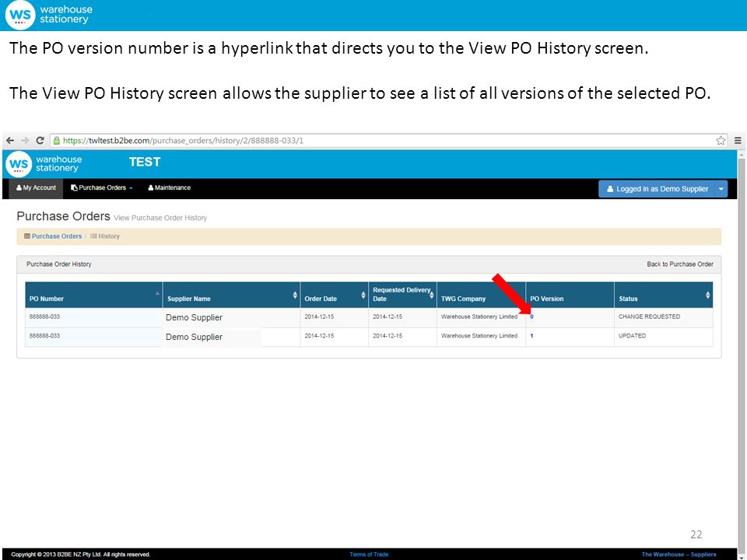This screenshot has height=560, width=747.
Task: Click the TWG Company column header
Action: pyautogui.click(x=481, y=296)
